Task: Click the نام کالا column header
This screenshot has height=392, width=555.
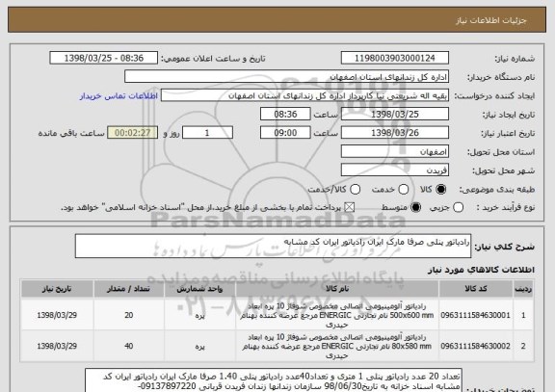Action: pyautogui.click(x=337, y=289)
